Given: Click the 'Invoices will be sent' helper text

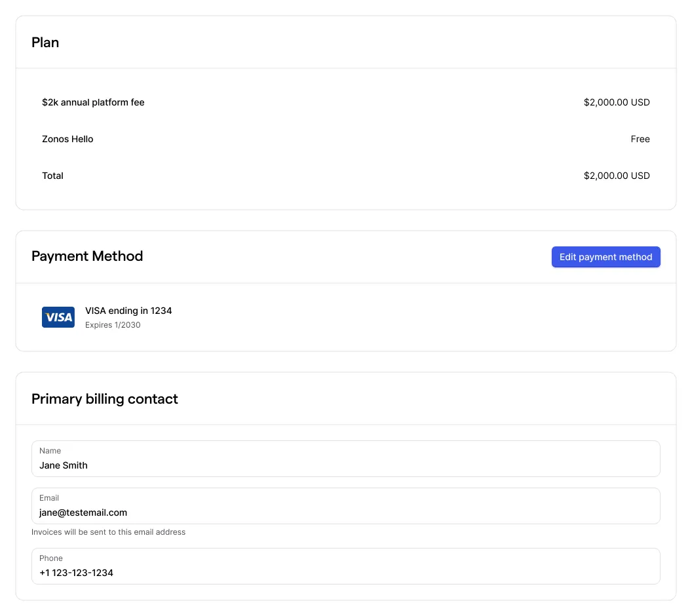Looking at the screenshot, I should click(x=108, y=532).
